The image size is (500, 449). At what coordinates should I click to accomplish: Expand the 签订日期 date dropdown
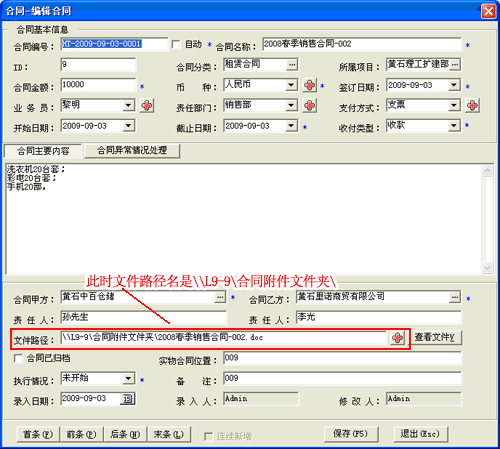coord(454,85)
